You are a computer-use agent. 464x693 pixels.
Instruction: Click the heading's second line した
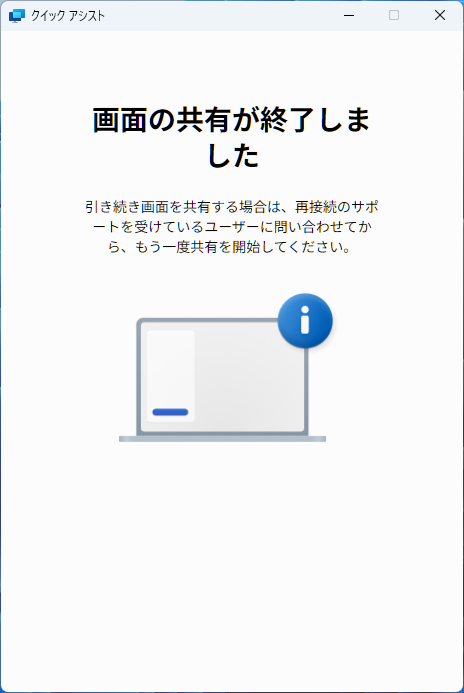[233, 155]
